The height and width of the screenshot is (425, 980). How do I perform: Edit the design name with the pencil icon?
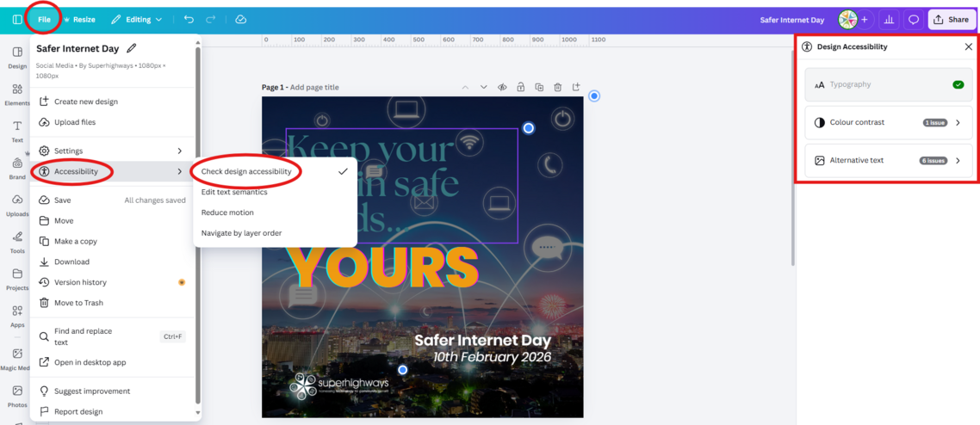coord(131,48)
